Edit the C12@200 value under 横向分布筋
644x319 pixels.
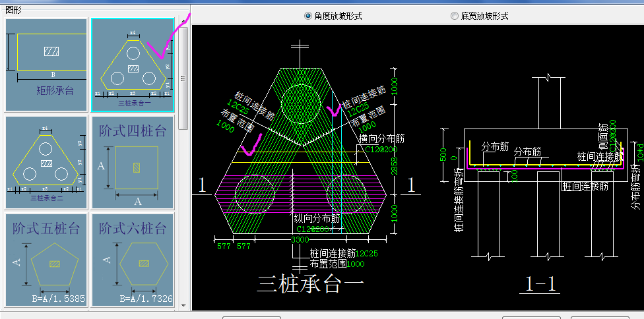pyautogui.click(x=381, y=149)
